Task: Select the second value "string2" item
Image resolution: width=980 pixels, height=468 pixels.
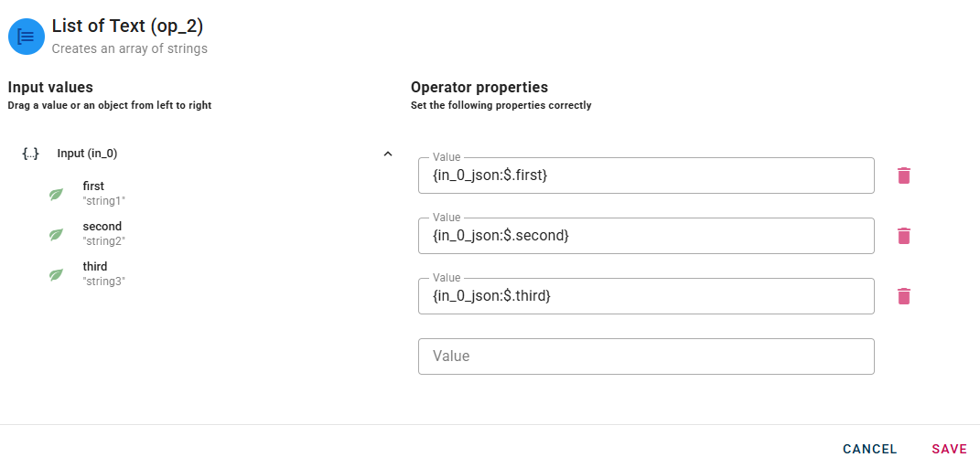Action: 102,233
